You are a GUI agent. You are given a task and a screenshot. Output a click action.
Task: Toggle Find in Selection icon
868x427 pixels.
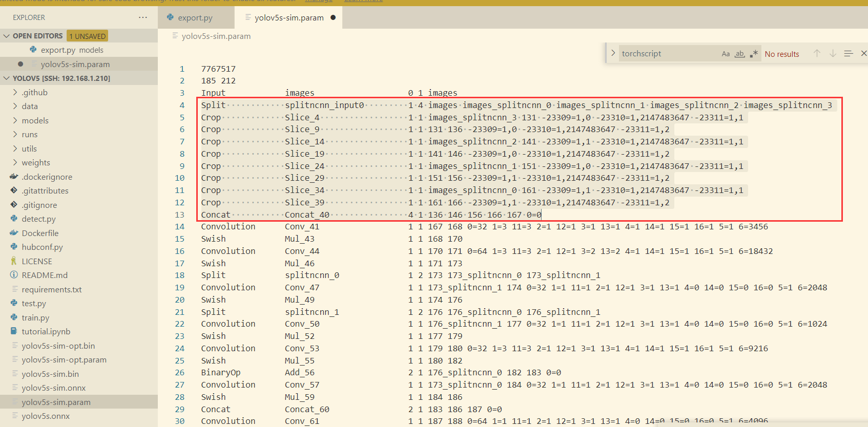(x=849, y=53)
